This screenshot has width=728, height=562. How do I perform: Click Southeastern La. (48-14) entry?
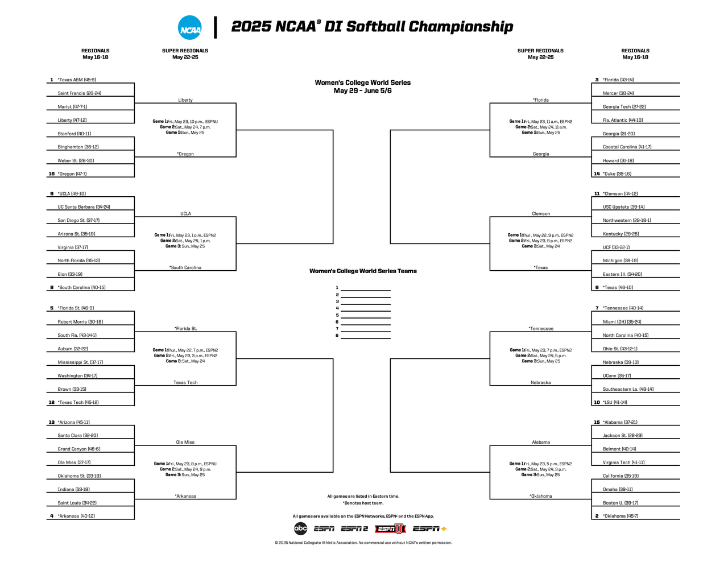[x=628, y=390]
